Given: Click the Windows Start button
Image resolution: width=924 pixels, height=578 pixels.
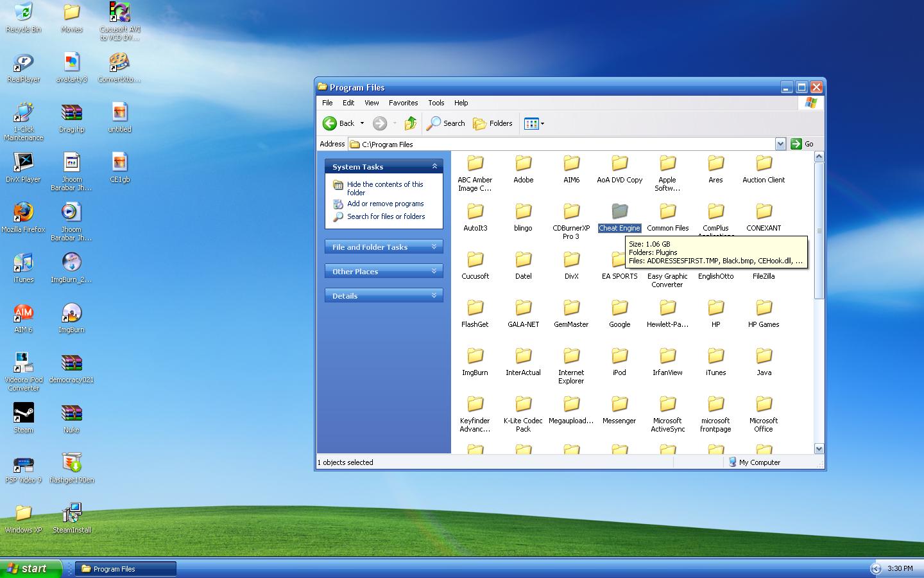Looking at the screenshot, I should (x=31, y=568).
